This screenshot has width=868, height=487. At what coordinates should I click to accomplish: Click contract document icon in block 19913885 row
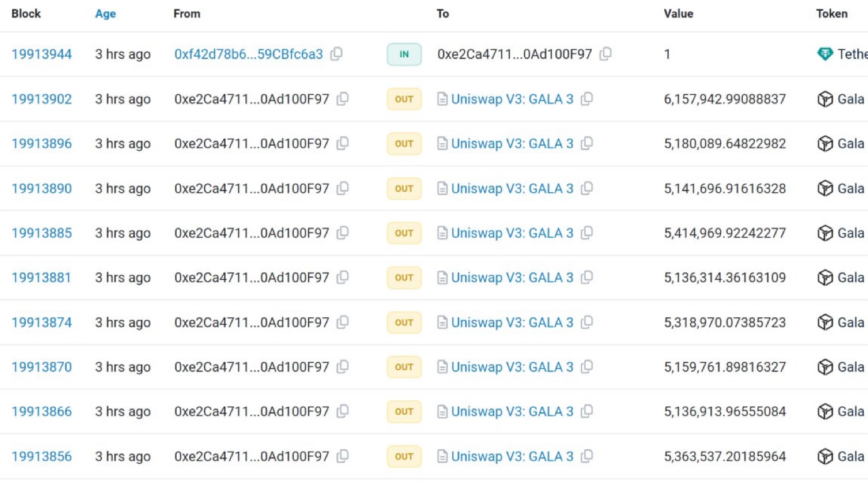tap(442, 233)
